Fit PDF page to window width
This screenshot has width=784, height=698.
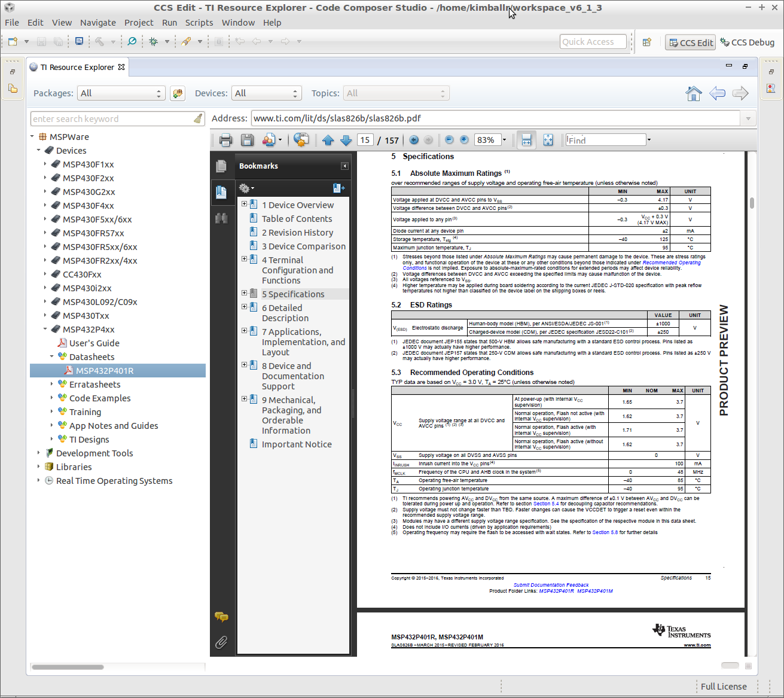pos(526,140)
